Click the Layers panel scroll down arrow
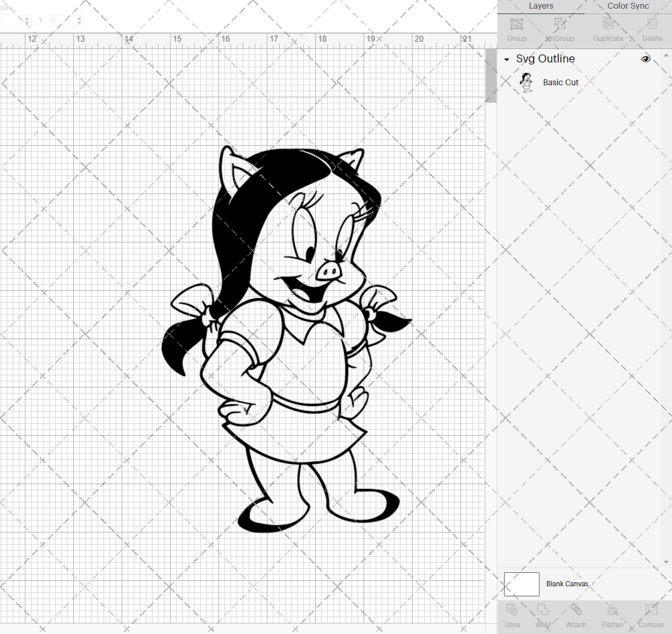 (x=665, y=562)
